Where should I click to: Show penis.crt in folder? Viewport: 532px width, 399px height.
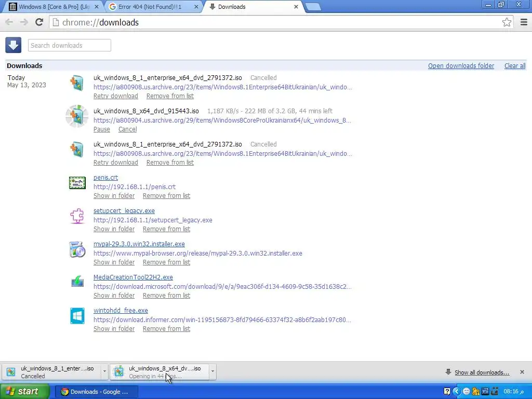tap(114, 196)
